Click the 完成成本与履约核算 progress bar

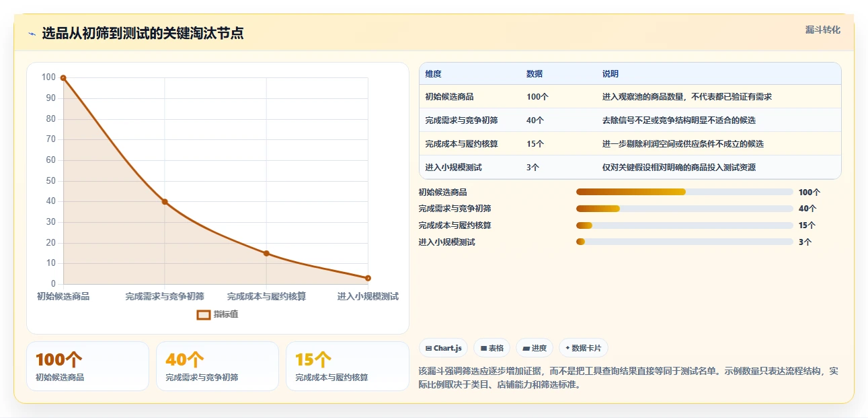(684, 225)
